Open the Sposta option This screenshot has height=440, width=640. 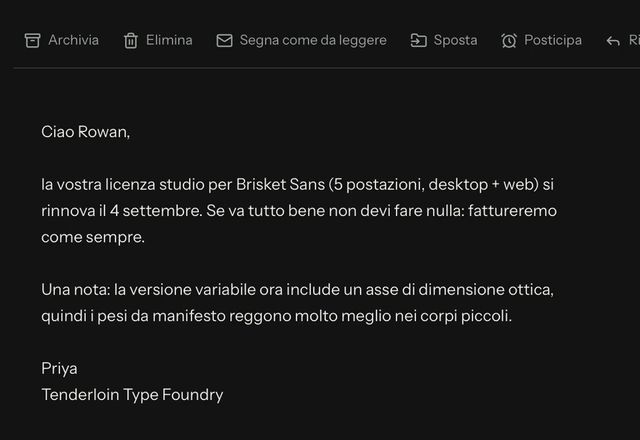pos(456,40)
